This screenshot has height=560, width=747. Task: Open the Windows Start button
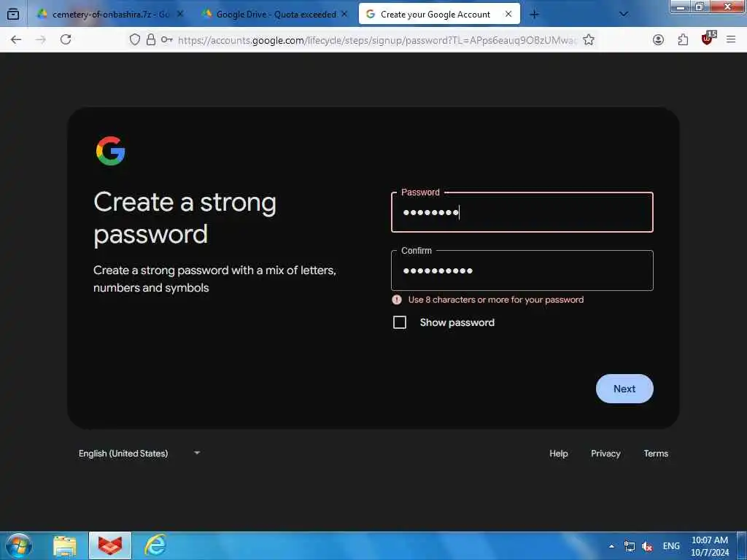click(18, 545)
